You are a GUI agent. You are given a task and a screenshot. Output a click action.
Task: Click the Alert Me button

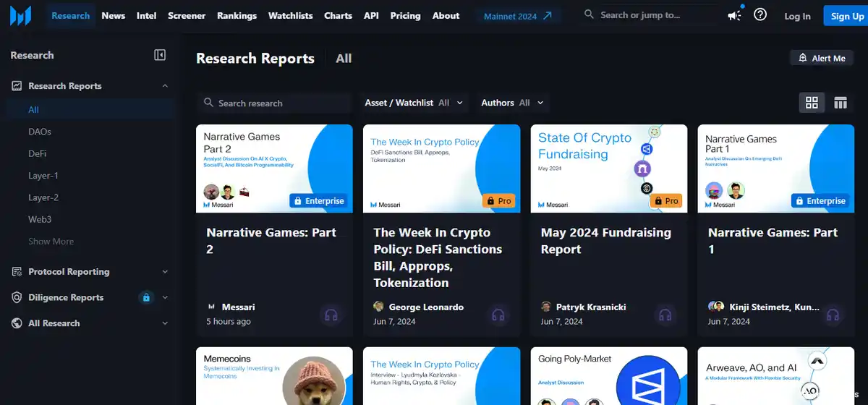pyautogui.click(x=821, y=58)
